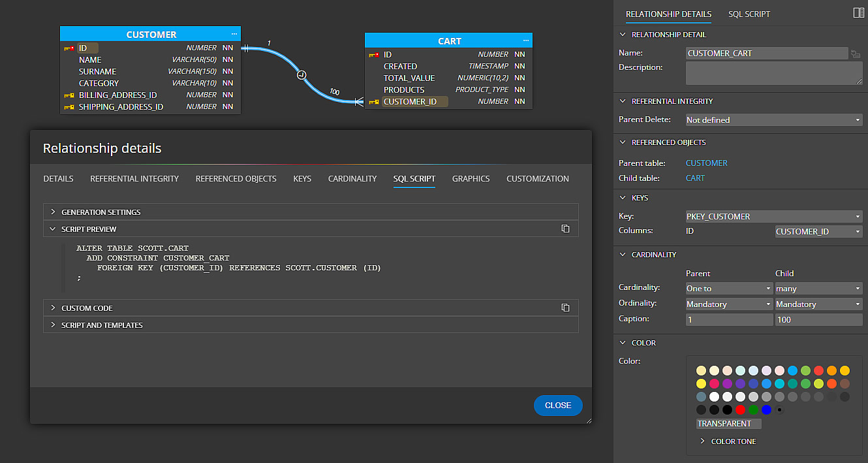This screenshot has width=868, height=463.
Task: Copy the script preview with the copy icon
Action: [566, 229]
